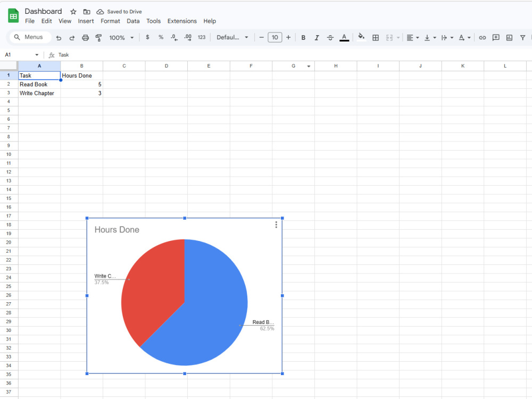Open fill color picker

(361, 37)
